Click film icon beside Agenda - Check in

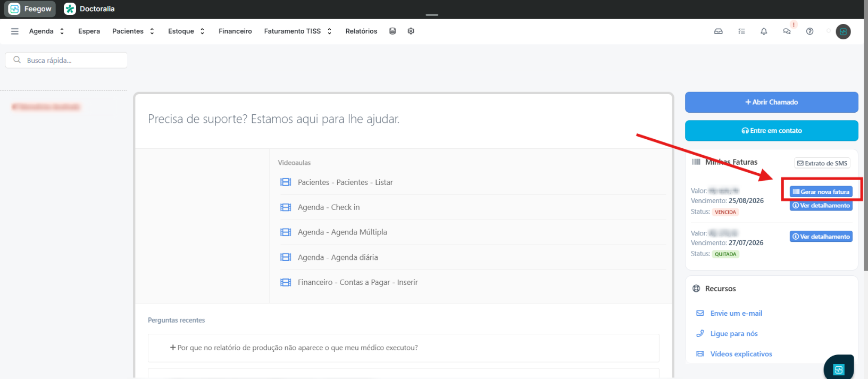(x=286, y=207)
